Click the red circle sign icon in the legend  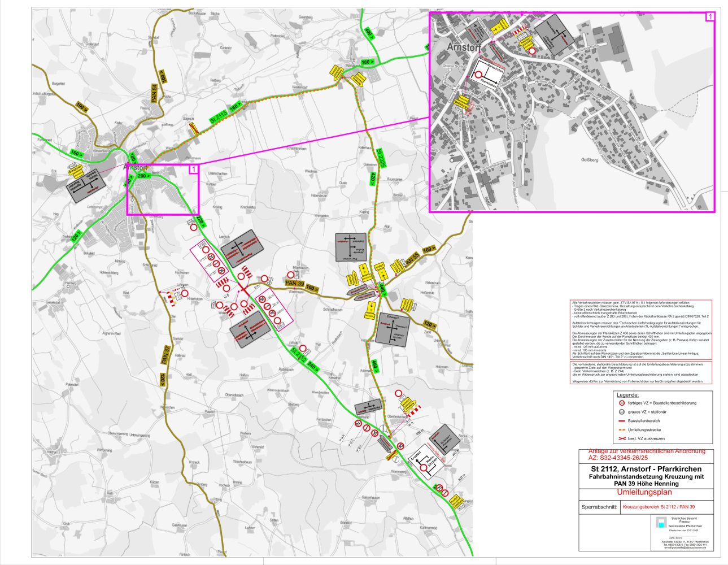tap(621, 403)
